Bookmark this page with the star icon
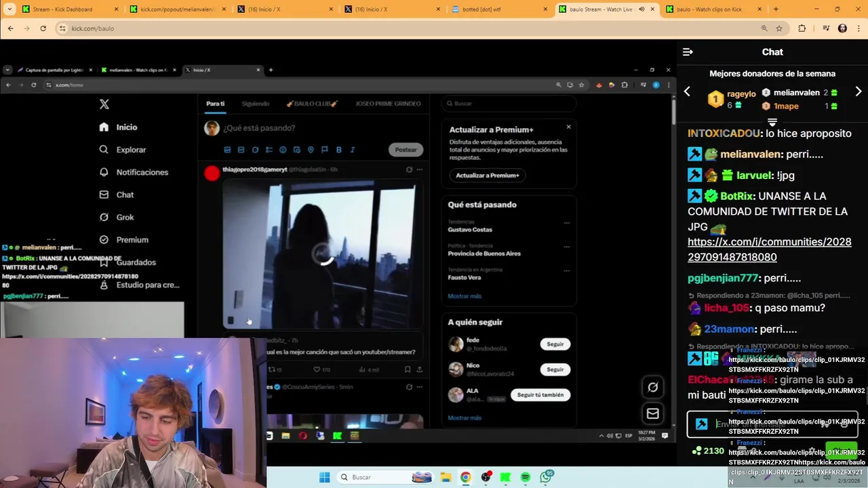Viewport: 868px width, 488px height. [x=779, y=28]
